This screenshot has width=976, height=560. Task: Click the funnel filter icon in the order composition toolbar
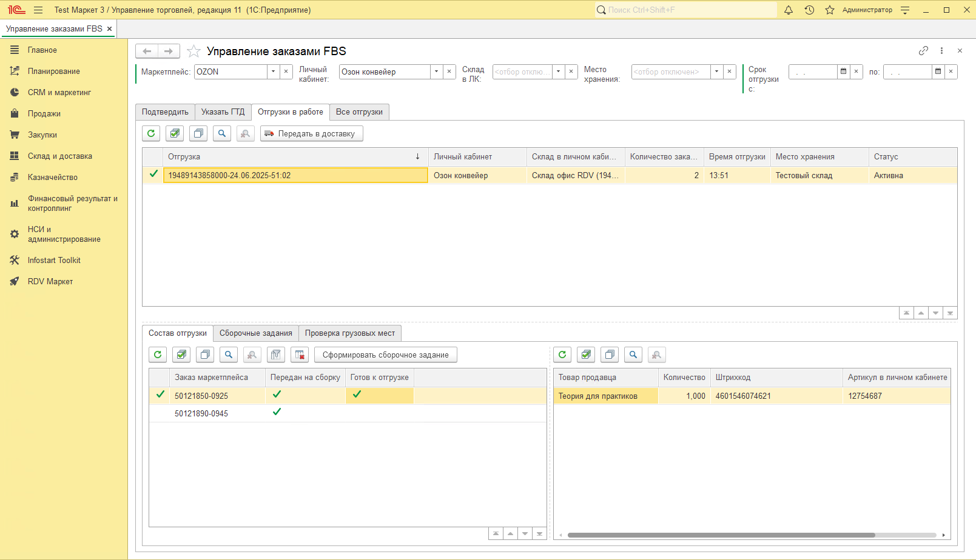(276, 355)
